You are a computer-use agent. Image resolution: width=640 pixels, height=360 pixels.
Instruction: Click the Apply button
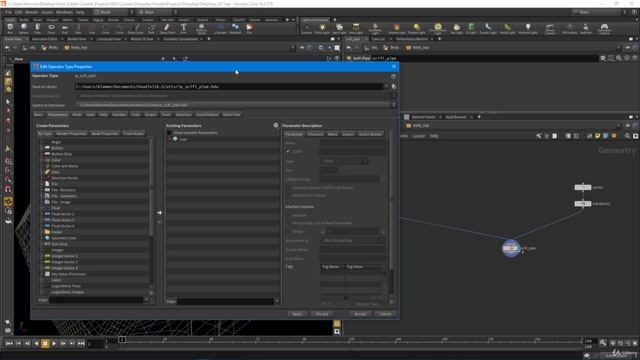click(297, 314)
